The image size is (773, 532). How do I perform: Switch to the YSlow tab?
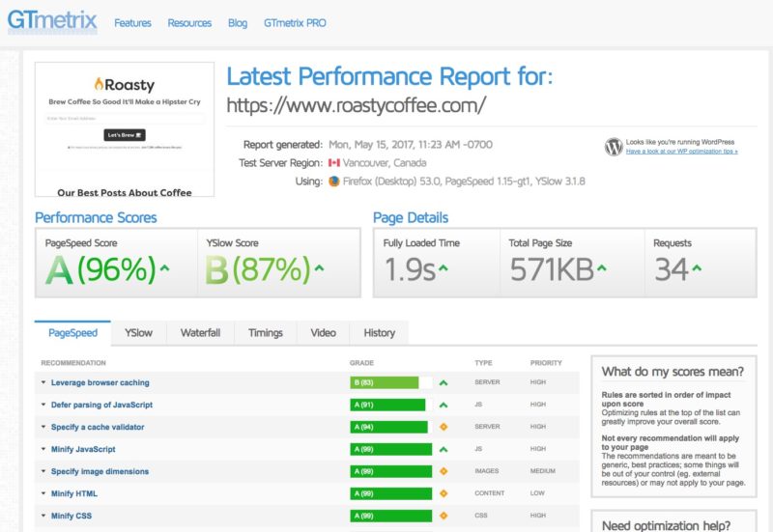(x=138, y=333)
